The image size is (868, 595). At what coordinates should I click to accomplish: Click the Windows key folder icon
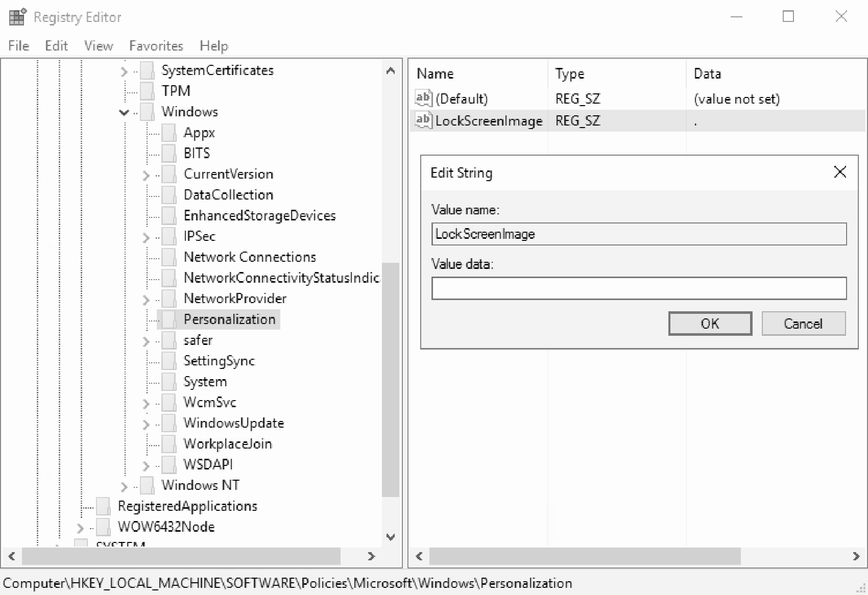pyautogui.click(x=147, y=112)
